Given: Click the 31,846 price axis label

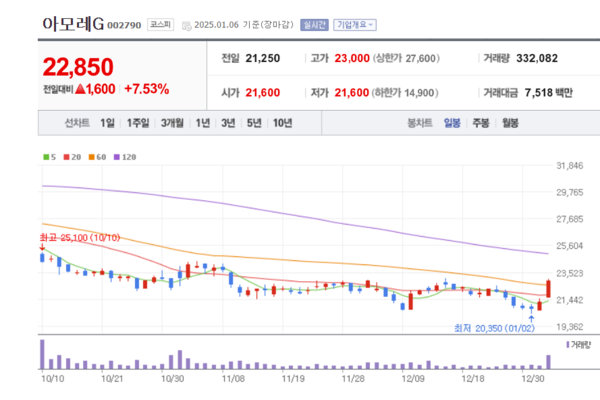Looking at the screenshot, I should coord(570,166).
